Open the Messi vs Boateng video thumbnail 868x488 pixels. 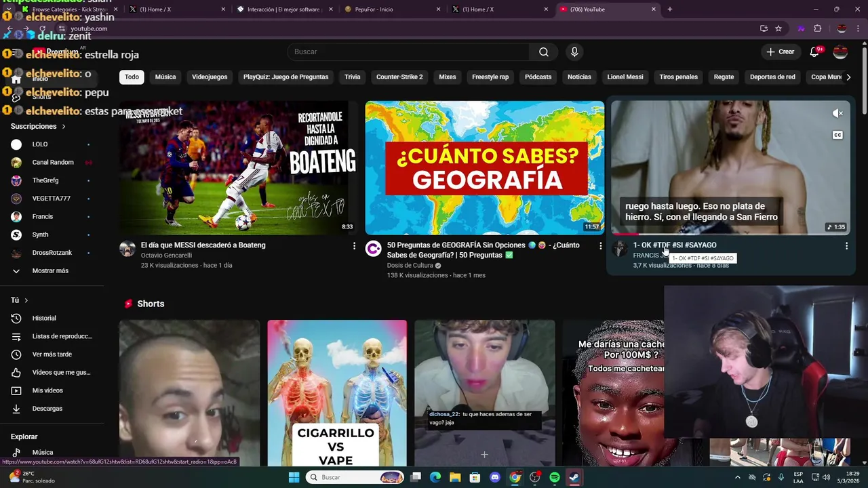point(239,167)
